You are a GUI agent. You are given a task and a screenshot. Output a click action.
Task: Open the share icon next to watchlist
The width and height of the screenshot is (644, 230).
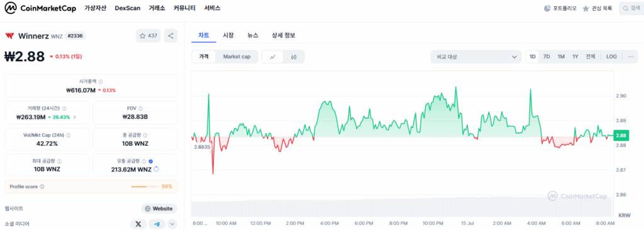click(170, 36)
